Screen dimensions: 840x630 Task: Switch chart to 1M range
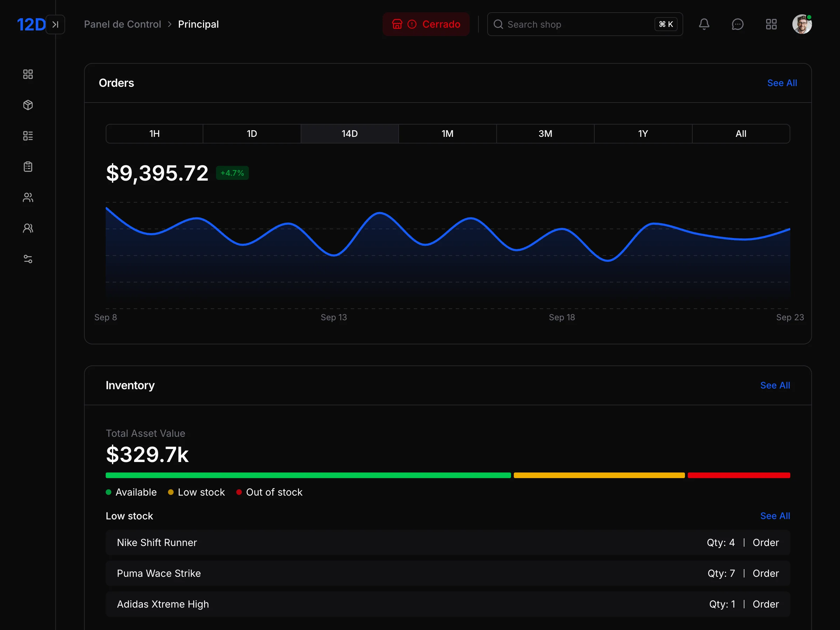[447, 134]
